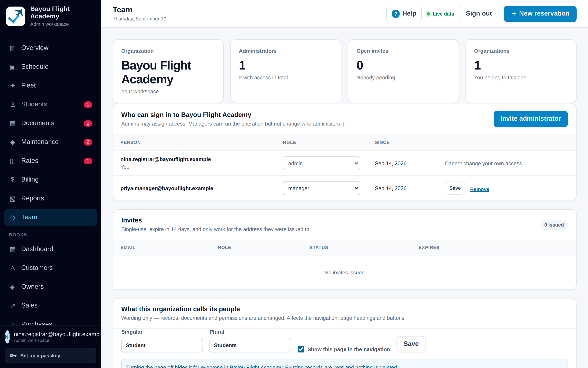Click the priya.manager@bayouflight.example table entry
Image resolution: width=588 pixels, height=368 pixels.
coord(167,188)
